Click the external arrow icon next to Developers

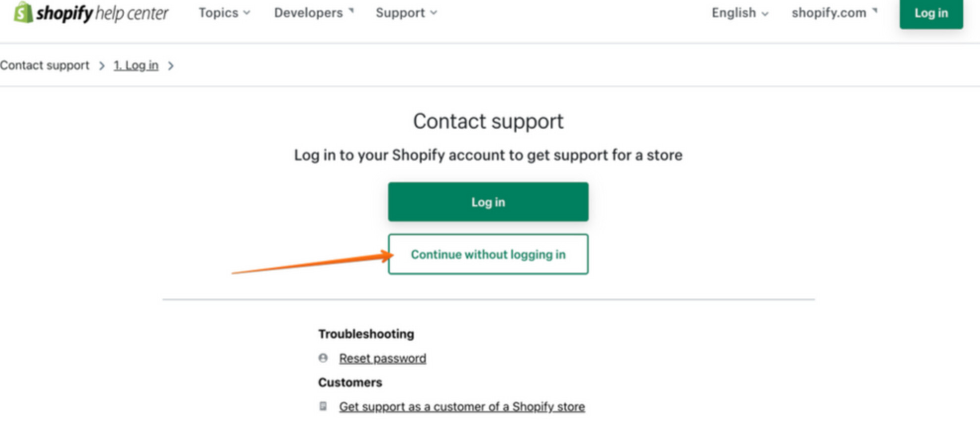click(x=351, y=11)
